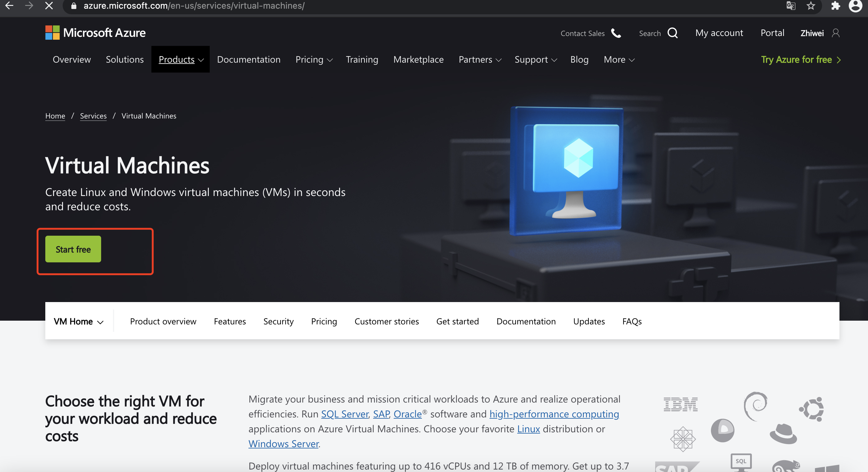Click the Red Hat fedora logo
868x472 pixels.
coord(783,434)
